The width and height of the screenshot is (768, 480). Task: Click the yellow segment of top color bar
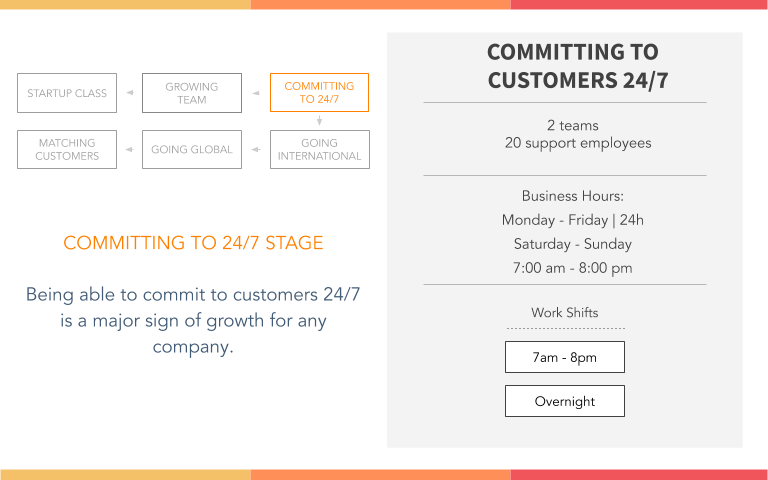[x=125, y=4]
